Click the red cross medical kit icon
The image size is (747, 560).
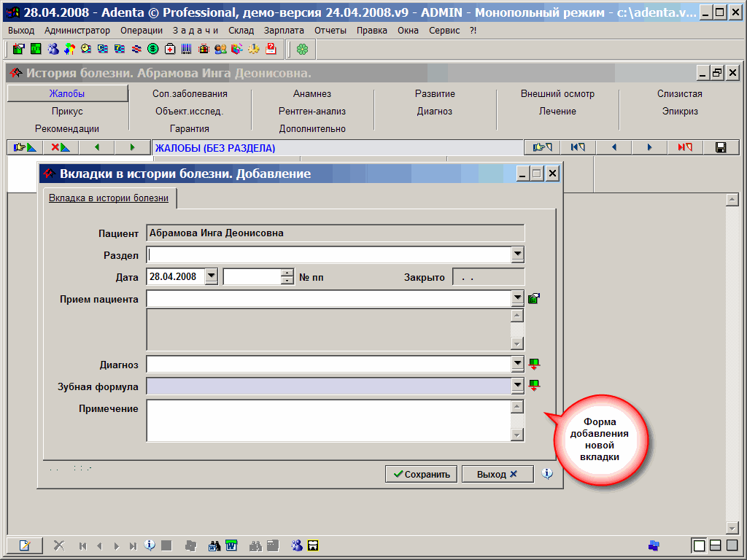click(170, 49)
